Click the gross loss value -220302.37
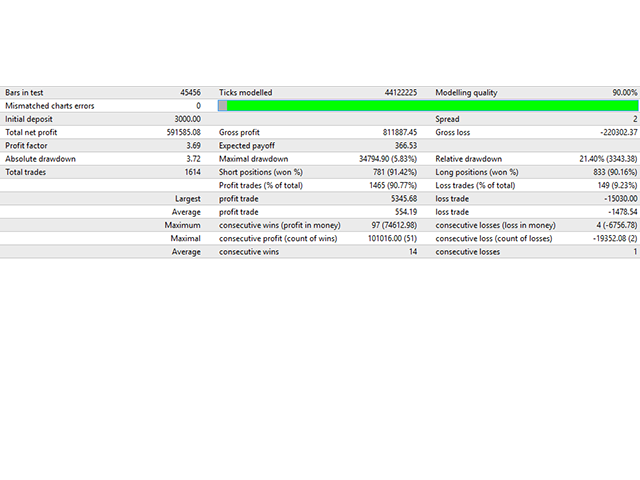 click(619, 132)
